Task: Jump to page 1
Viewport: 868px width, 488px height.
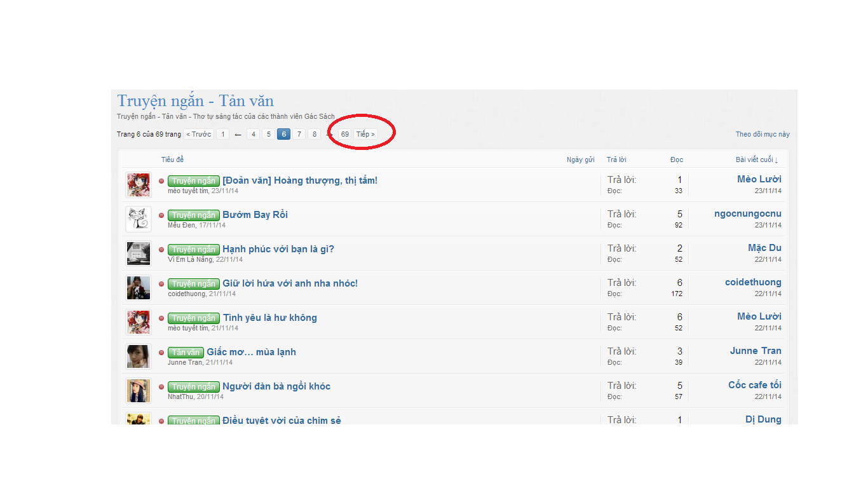Action: (x=222, y=134)
